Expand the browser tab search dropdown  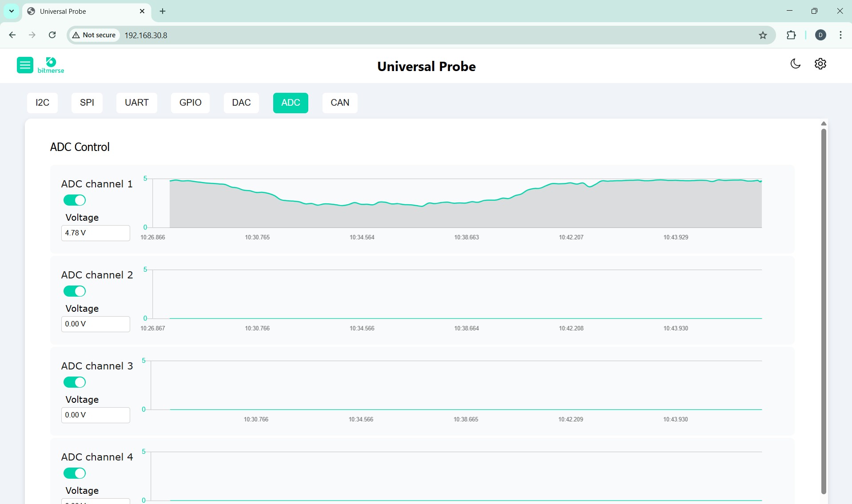point(12,11)
